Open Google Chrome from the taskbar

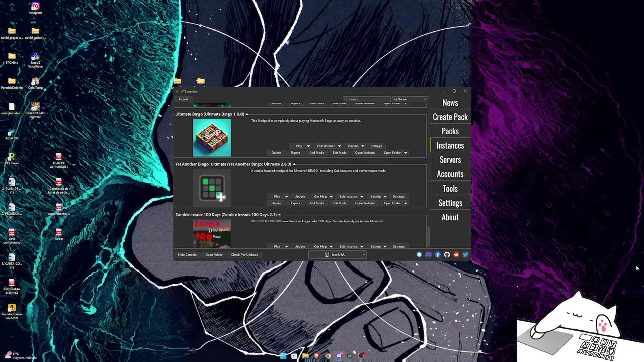click(x=328, y=356)
